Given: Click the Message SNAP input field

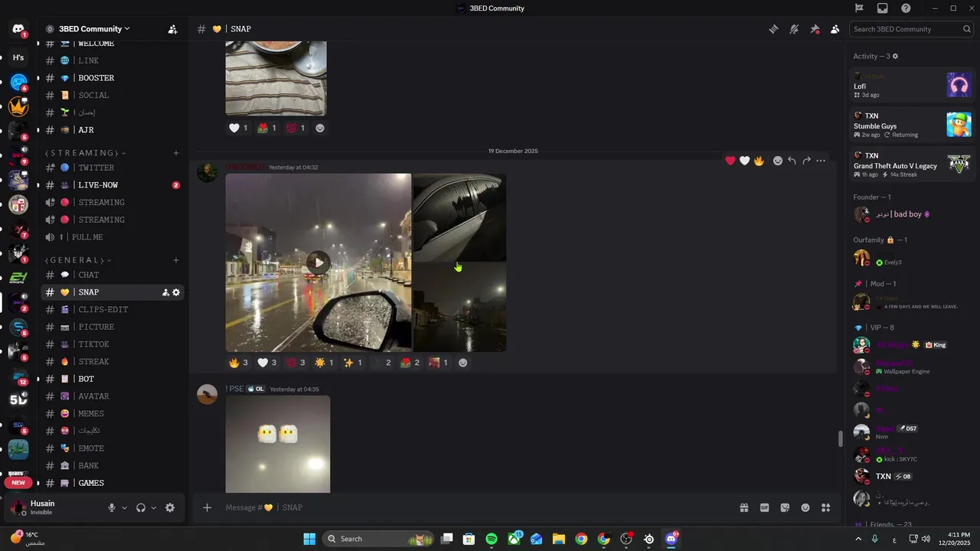Looking at the screenshot, I should 475,507.
